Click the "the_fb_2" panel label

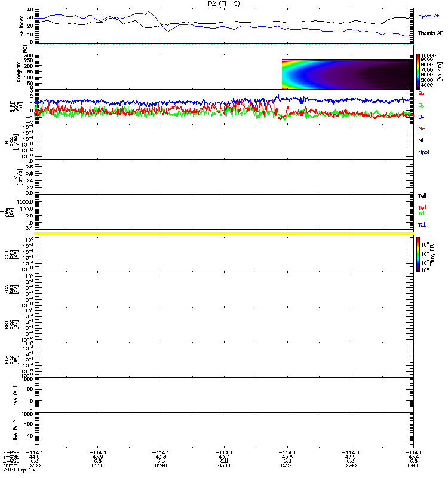click(16, 430)
